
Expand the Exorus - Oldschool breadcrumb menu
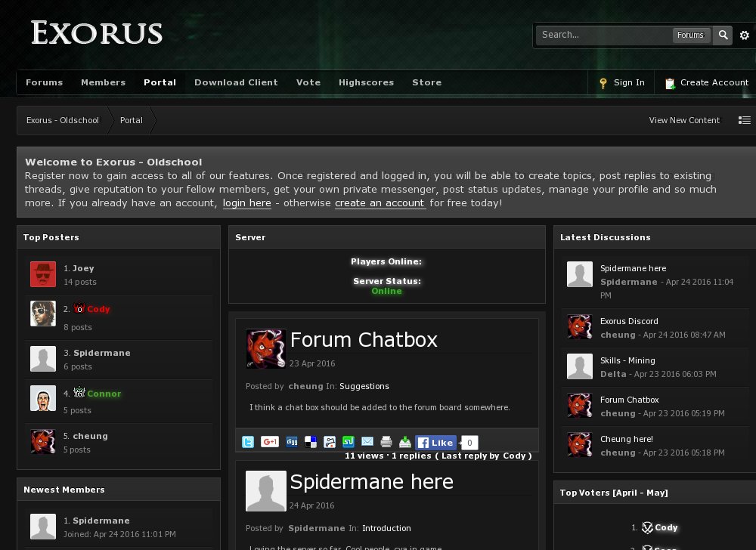click(x=62, y=119)
